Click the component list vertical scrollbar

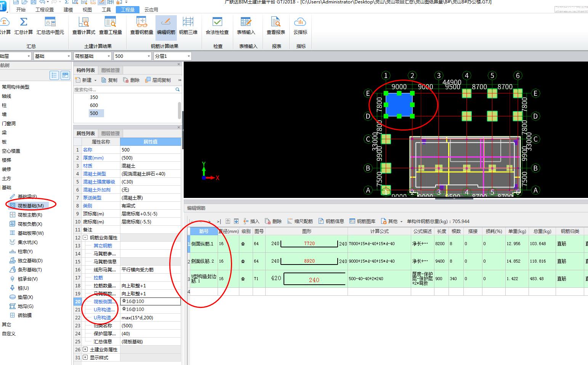point(179,110)
